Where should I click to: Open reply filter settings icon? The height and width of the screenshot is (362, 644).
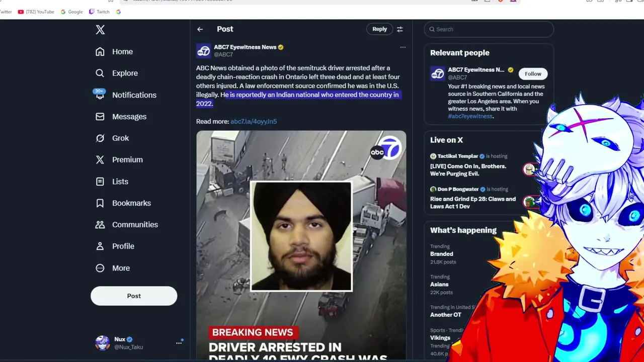point(400,29)
